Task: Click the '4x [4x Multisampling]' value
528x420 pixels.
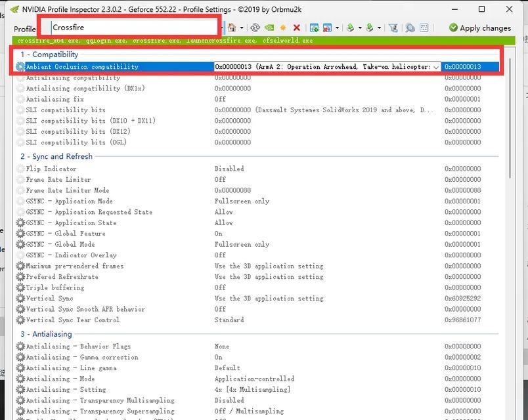Action: click(x=253, y=389)
